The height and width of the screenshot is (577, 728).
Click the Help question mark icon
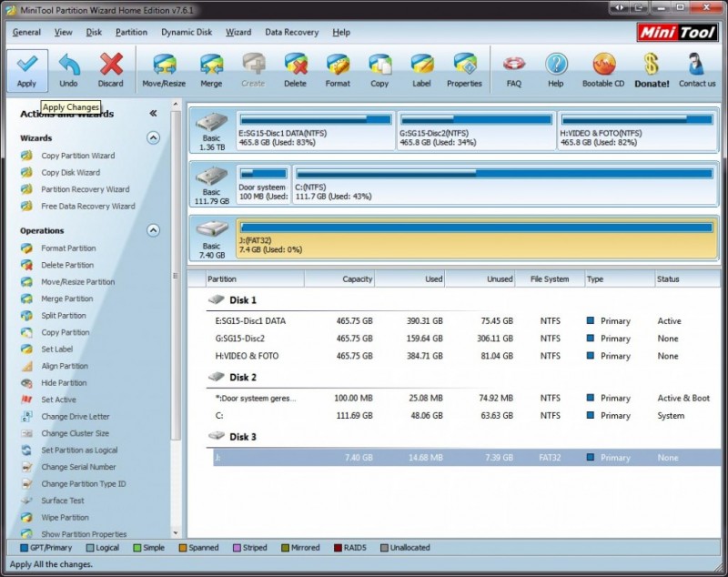[556, 71]
